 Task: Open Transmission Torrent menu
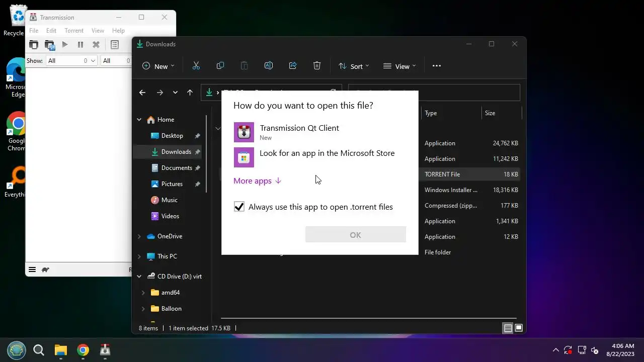(x=74, y=31)
